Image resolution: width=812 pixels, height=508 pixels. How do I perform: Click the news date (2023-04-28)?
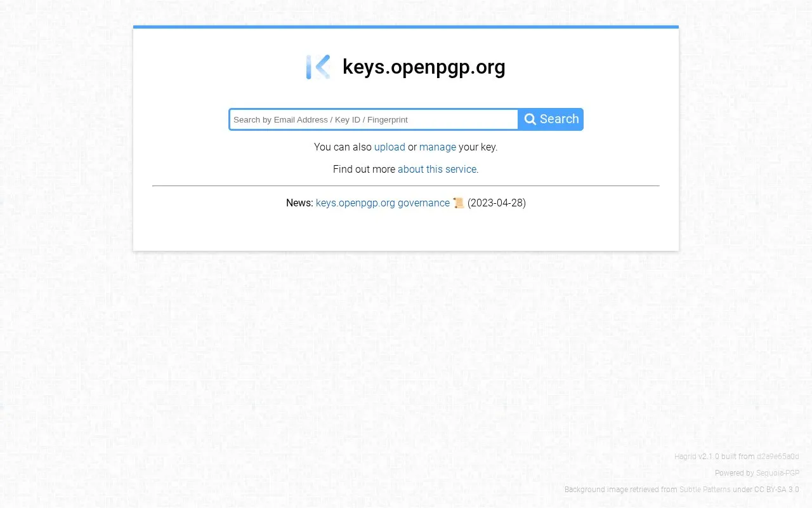497,203
